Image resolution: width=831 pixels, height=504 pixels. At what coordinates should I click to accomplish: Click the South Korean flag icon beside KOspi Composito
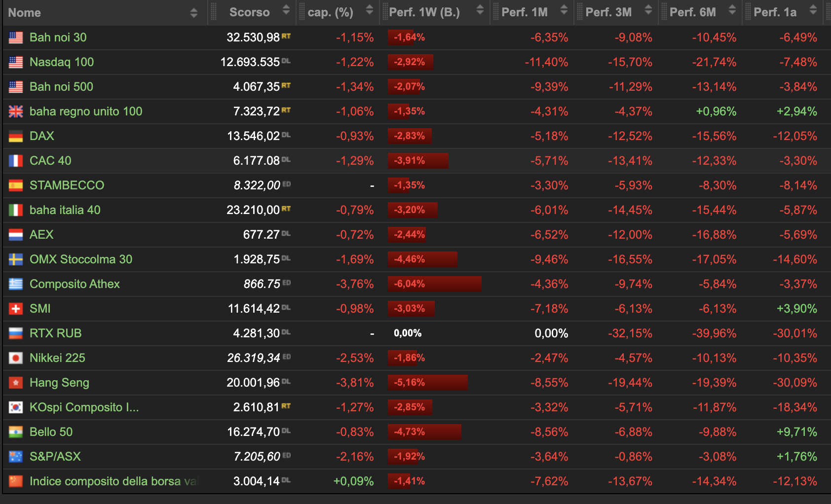click(16, 407)
